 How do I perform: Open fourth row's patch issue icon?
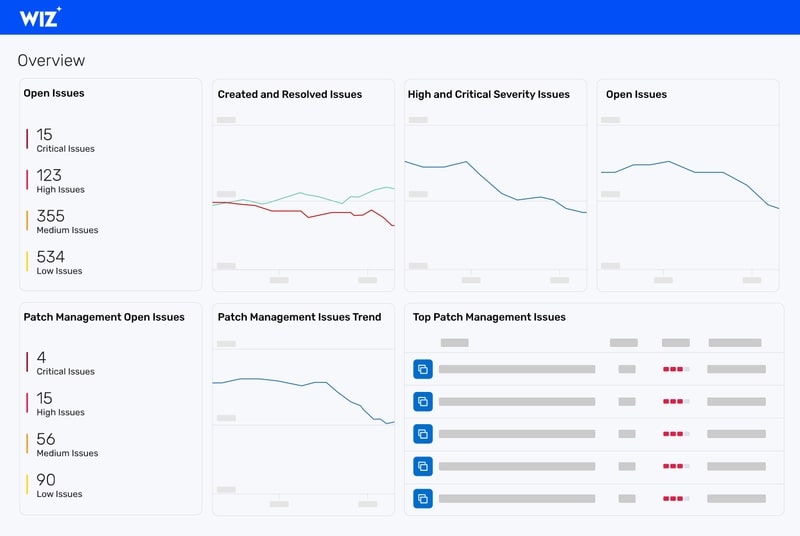[x=423, y=466]
